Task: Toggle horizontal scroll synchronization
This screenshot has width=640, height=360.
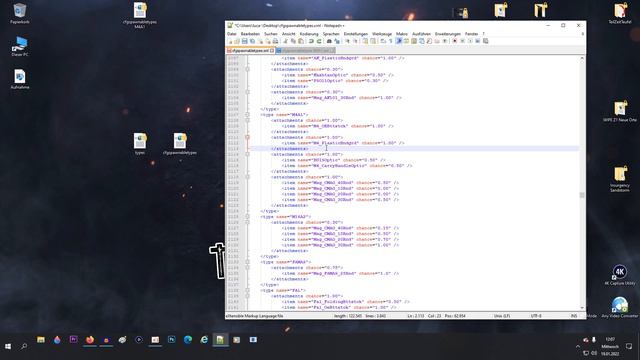Action: pyautogui.click(x=373, y=41)
